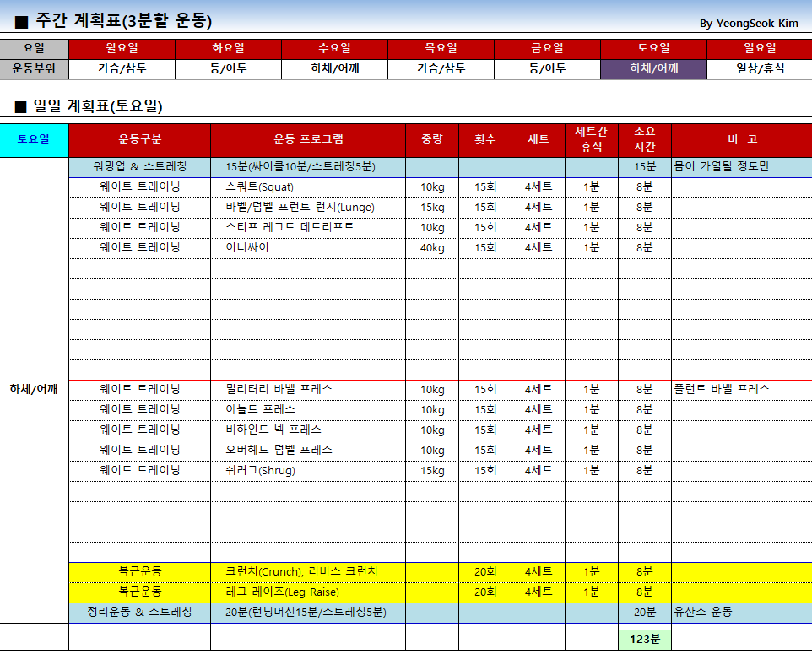Screen dimensions: 812x654
Task: Click the 일상/휴식 cell under 일요일
Action: click(x=760, y=69)
